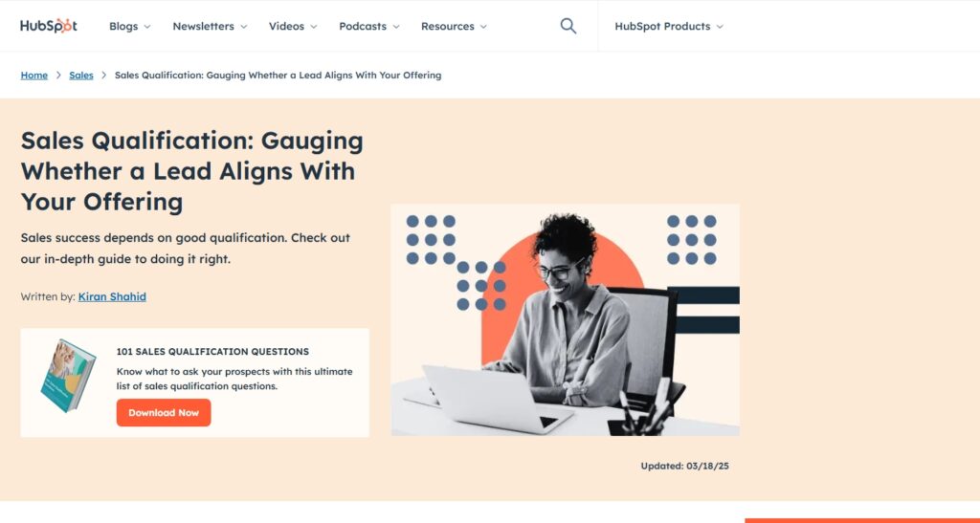Expand the Resources dropdown arrow
The width and height of the screenshot is (980, 523).
(x=483, y=27)
